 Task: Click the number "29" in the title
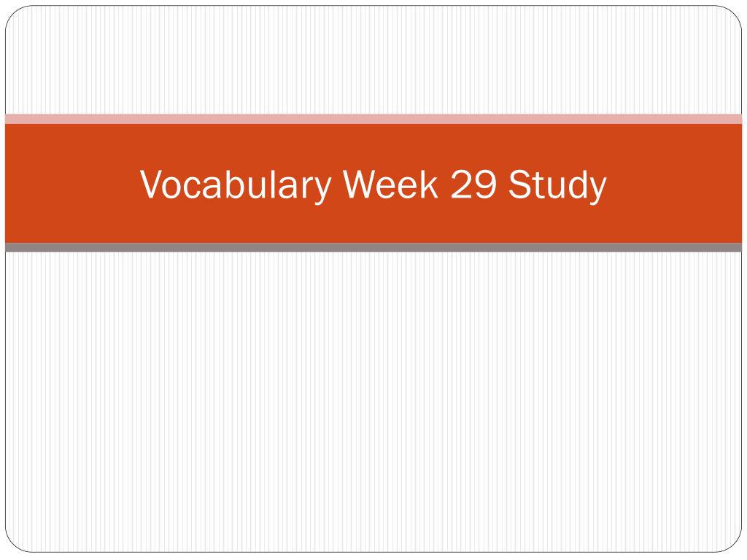click(473, 184)
